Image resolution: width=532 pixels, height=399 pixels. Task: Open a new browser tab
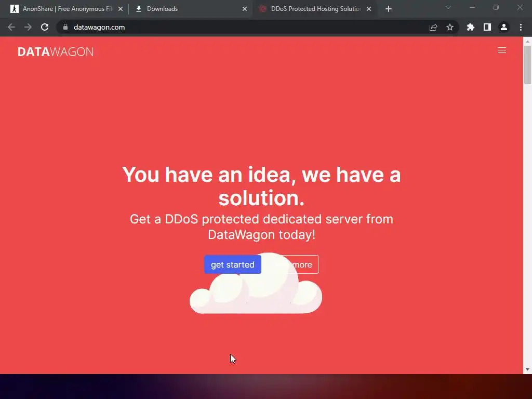click(389, 9)
